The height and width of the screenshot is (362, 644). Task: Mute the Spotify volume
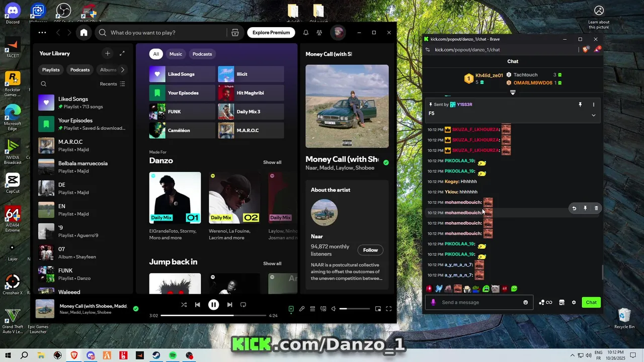click(x=334, y=309)
